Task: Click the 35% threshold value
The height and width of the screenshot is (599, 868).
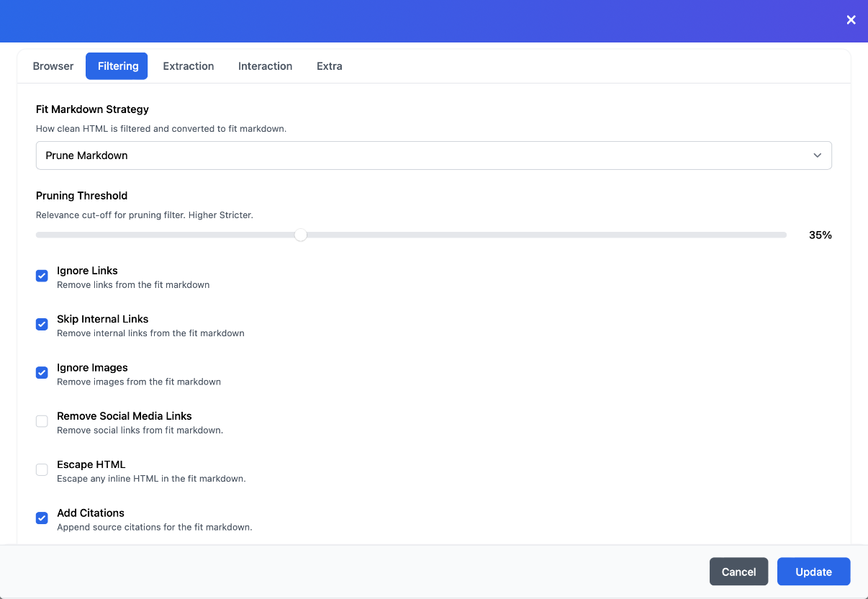Action: (x=820, y=235)
